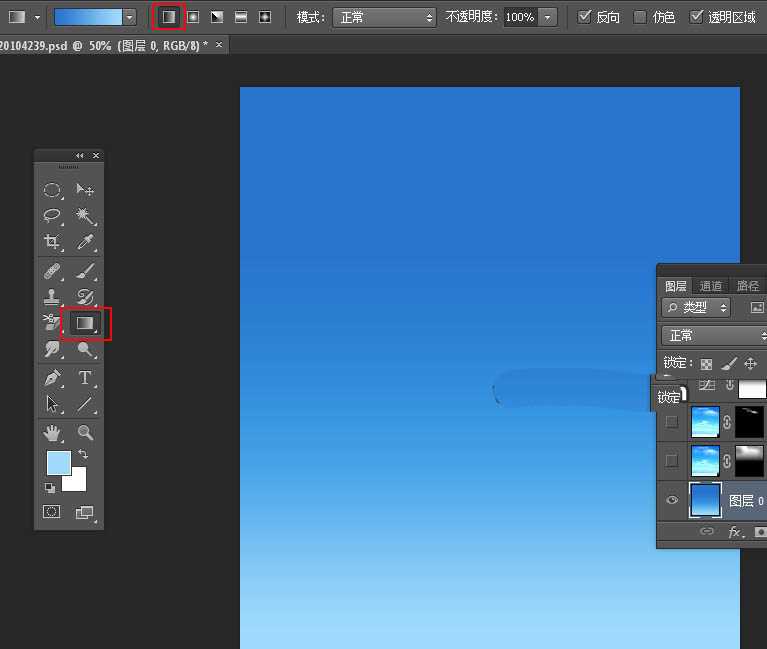Expand the 不透明度 opacity dropdown arrow
767x649 pixels.
click(548, 17)
